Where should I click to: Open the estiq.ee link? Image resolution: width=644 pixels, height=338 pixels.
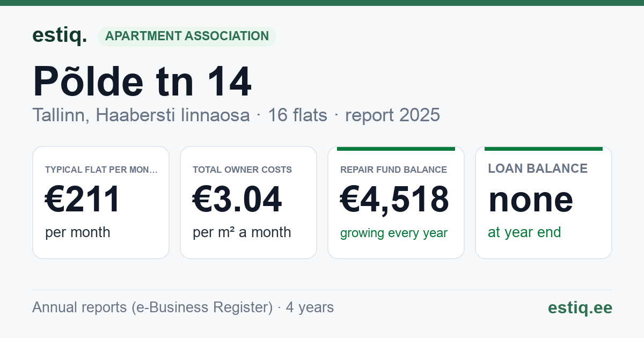click(580, 307)
